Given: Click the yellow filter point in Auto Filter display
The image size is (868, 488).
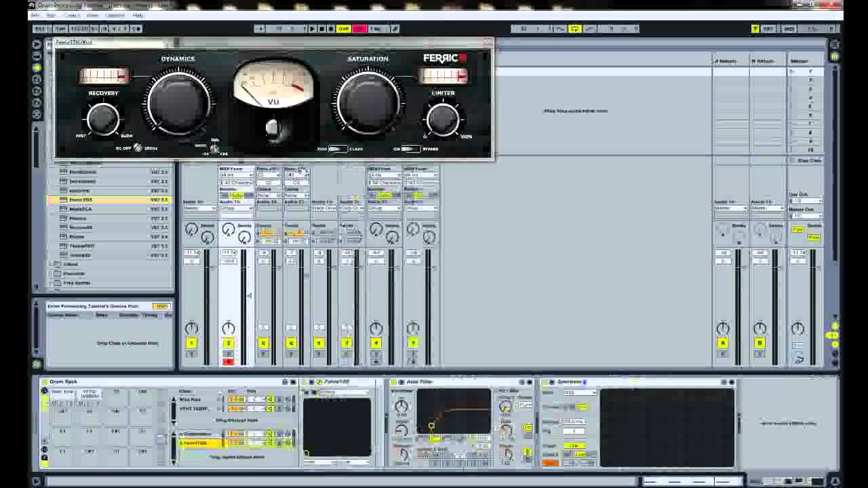Looking at the screenshot, I should click(431, 426).
